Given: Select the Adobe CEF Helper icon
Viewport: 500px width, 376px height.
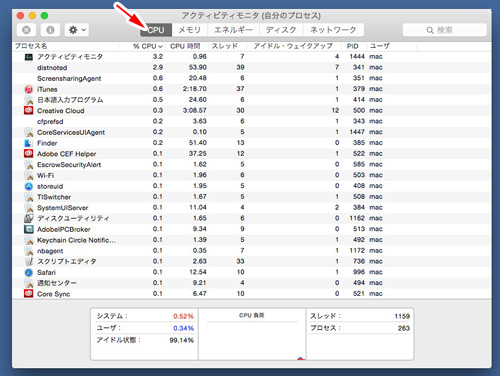Looking at the screenshot, I should point(29,154).
